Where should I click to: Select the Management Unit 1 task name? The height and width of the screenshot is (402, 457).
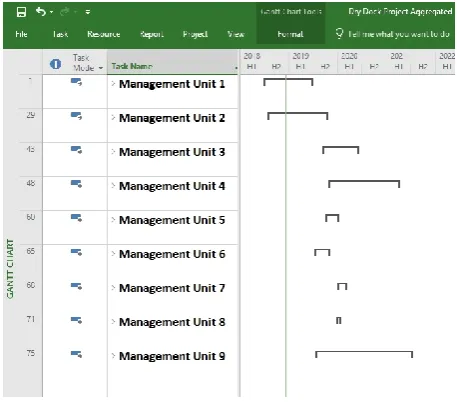172,84
